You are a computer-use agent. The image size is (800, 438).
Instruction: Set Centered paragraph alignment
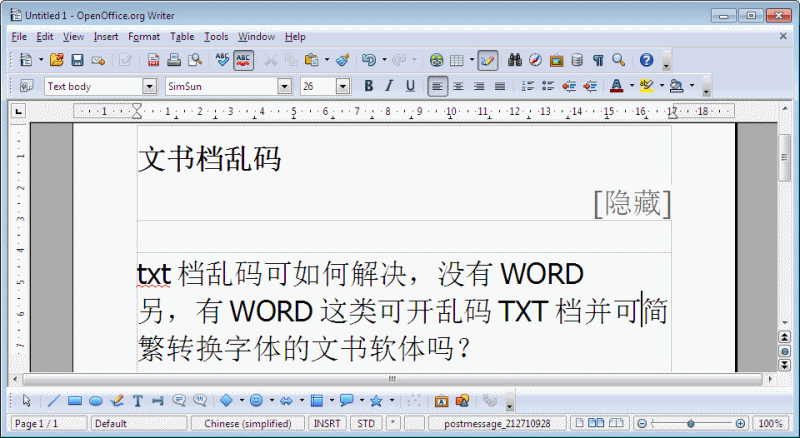click(x=458, y=86)
